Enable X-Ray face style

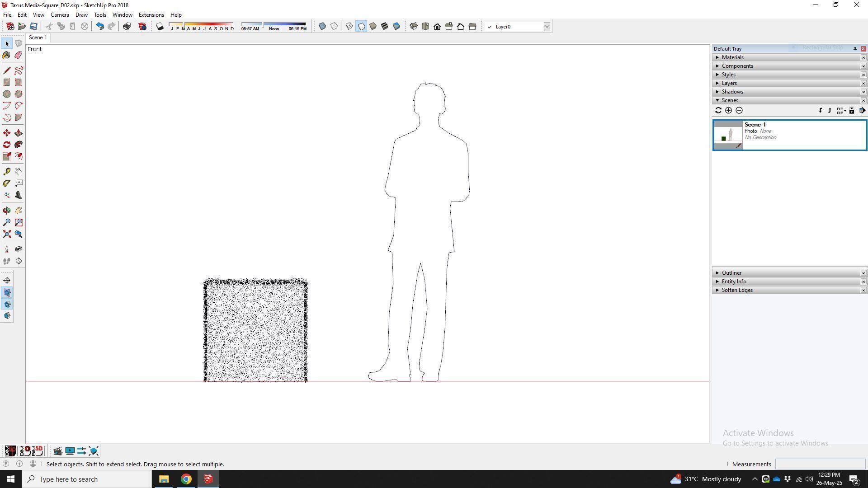point(322,27)
